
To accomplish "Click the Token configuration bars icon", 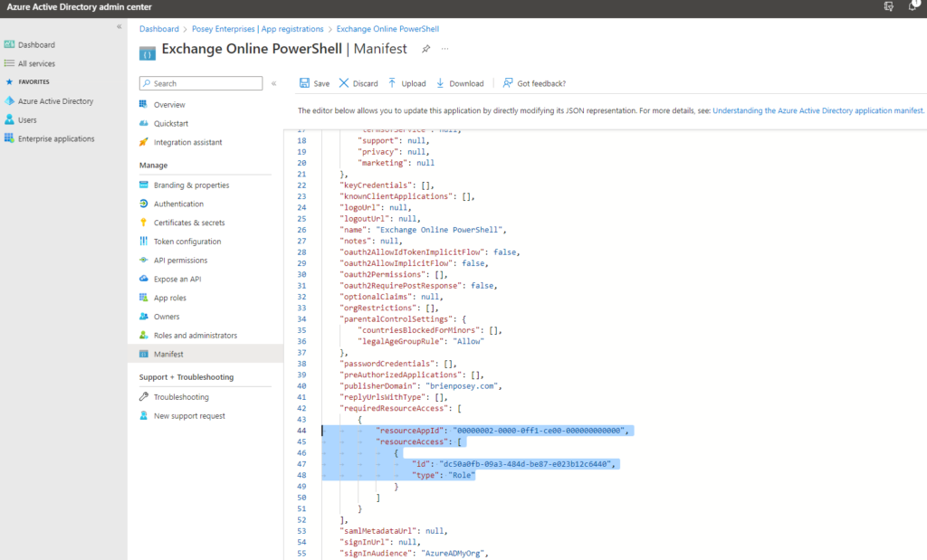I will point(143,241).
